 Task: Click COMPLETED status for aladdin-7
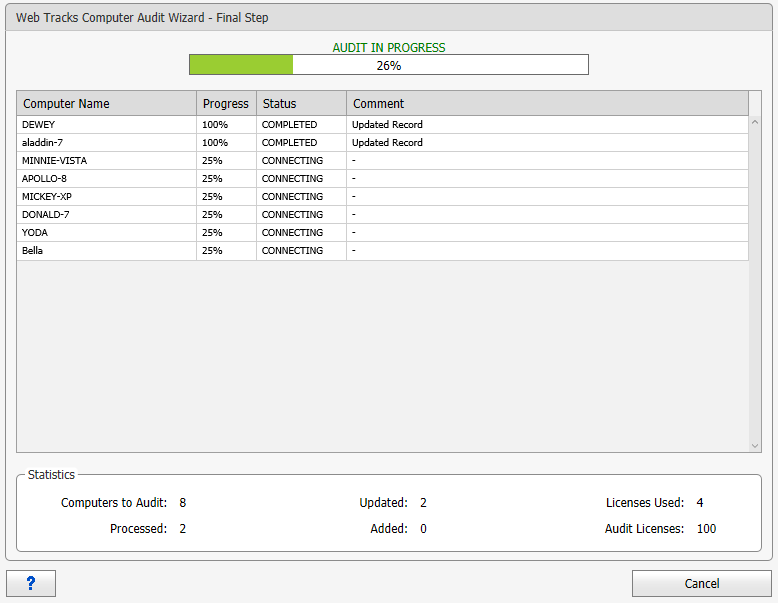coord(289,142)
